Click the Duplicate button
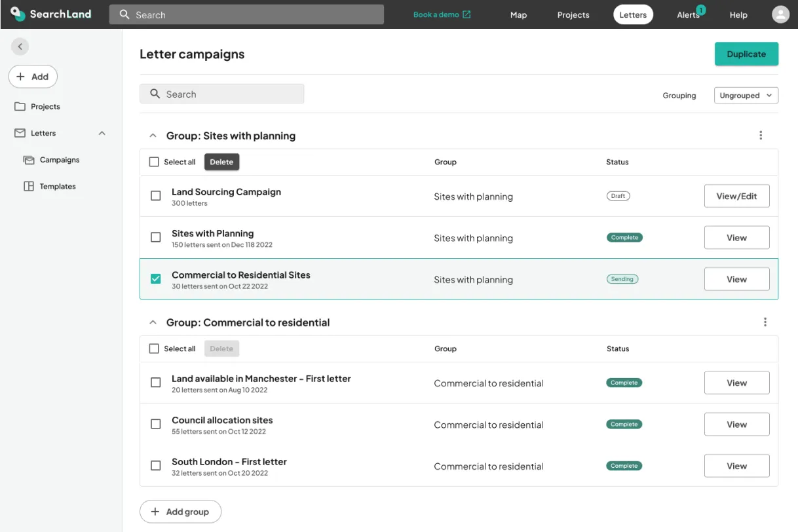The width and height of the screenshot is (798, 532). coord(746,54)
